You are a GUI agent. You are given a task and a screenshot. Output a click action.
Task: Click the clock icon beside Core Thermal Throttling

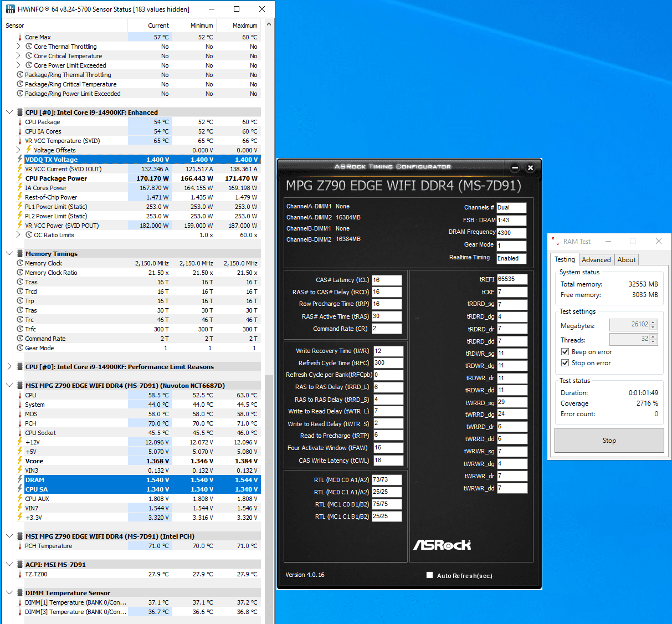tap(29, 47)
